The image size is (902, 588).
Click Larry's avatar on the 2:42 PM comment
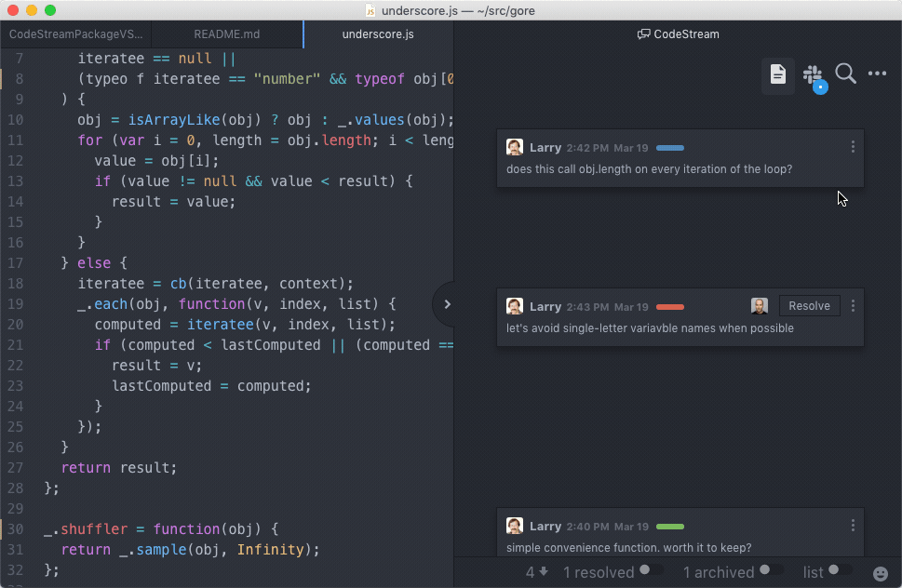coord(514,146)
